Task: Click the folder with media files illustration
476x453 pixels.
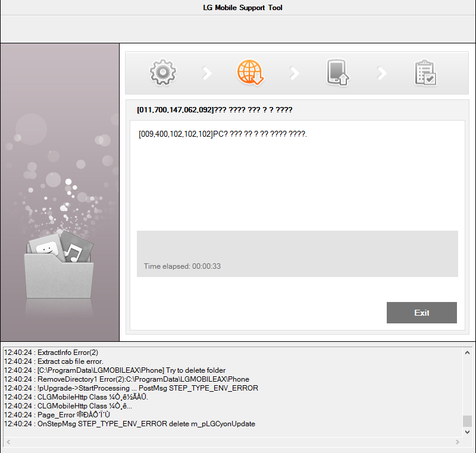Action: click(59, 265)
